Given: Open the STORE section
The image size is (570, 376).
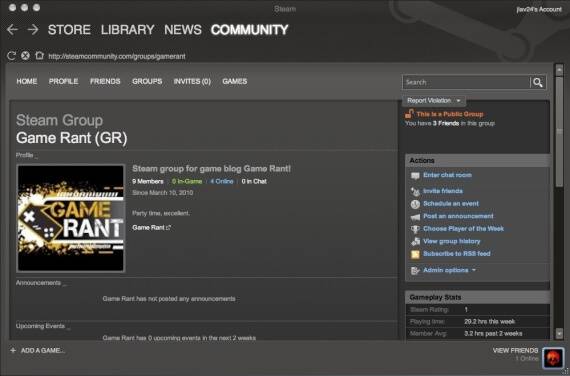Looking at the screenshot, I should pos(69,30).
